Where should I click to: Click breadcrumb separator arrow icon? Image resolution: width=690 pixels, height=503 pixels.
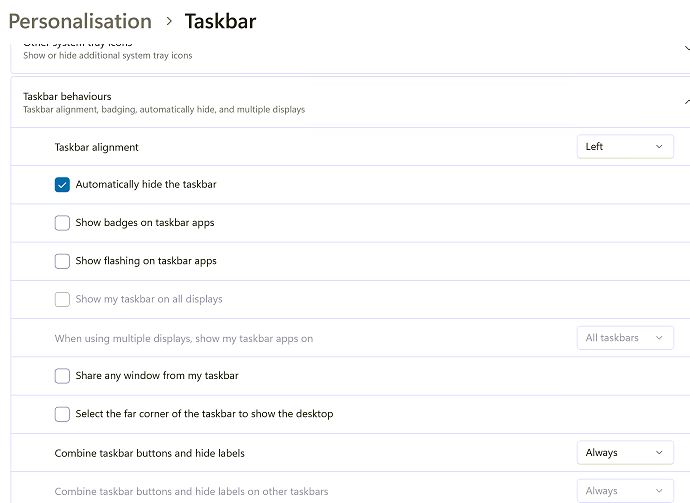pos(169,22)
